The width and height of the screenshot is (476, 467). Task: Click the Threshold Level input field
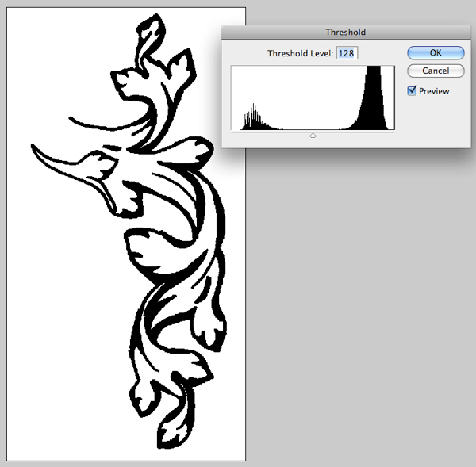[x=347, y=53]
